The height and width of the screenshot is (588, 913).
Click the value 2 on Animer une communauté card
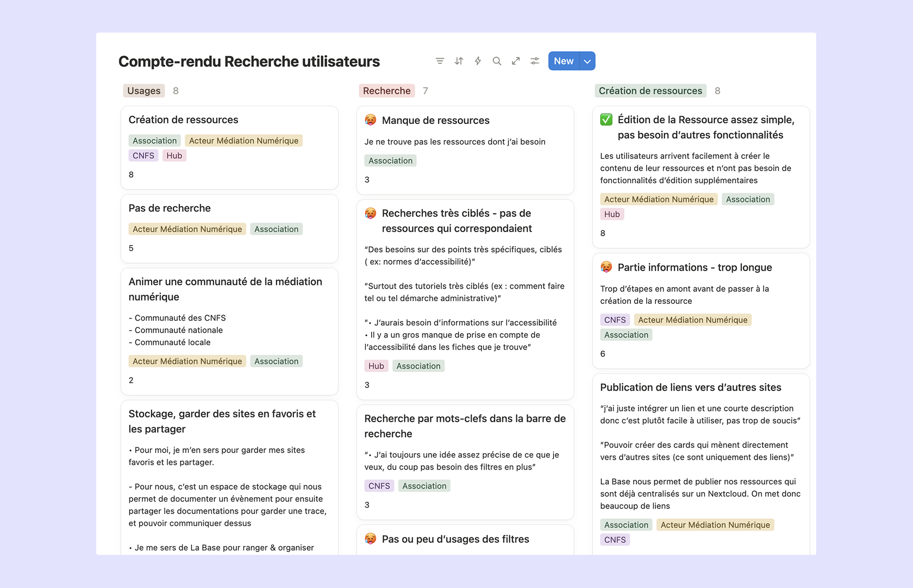[x=131, y=380]
